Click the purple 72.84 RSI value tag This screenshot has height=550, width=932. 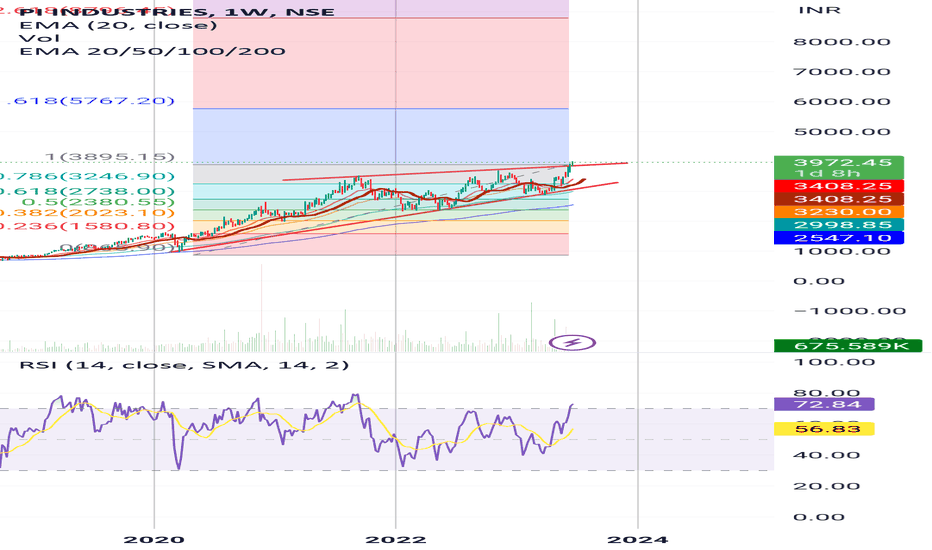coord(824,404)
